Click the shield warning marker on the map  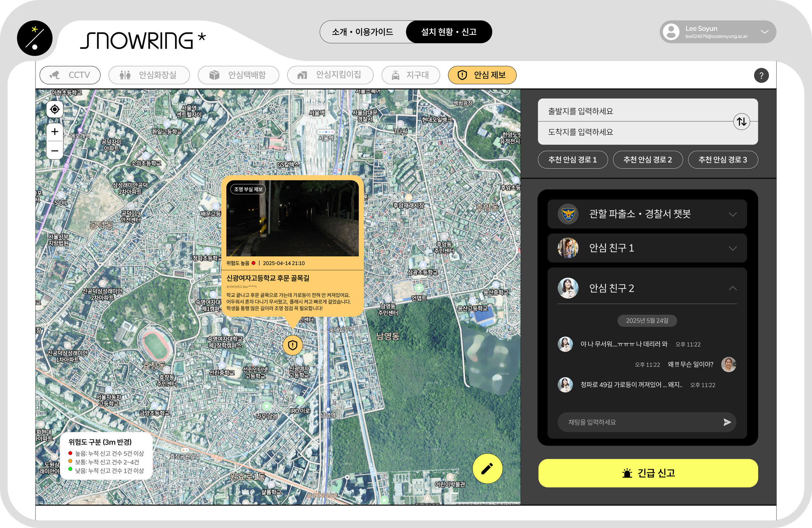pyautogui.click(x=292, y=345)
